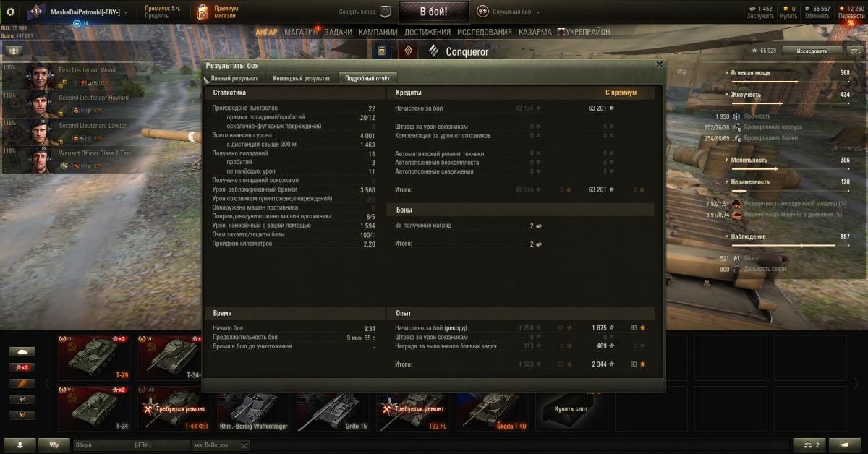The height and width of the screenshot is (454, 868).
Task: Open the crew operations button above crew list
Action: [x=15, y=51]
